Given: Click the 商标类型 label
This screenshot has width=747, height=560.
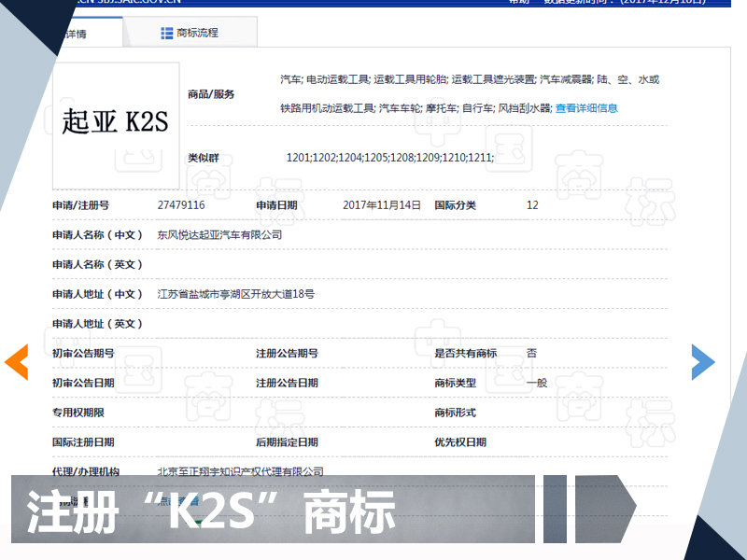Looking at the screenshot, I should [456, 383].
